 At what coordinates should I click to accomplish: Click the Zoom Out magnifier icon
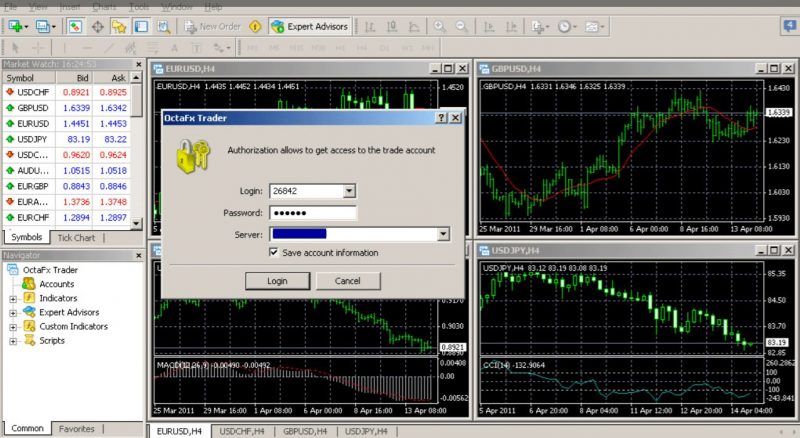click(461, 27)
